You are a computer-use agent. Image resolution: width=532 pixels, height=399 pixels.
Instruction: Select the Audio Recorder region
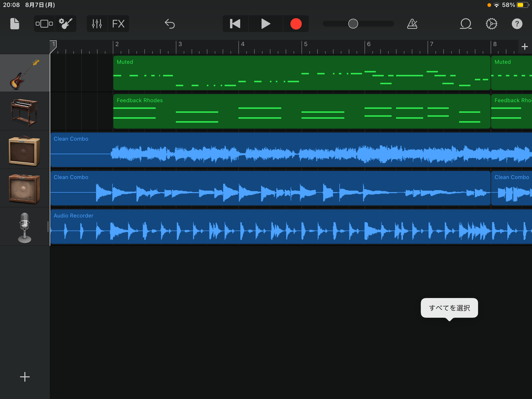tap(291, 227)
